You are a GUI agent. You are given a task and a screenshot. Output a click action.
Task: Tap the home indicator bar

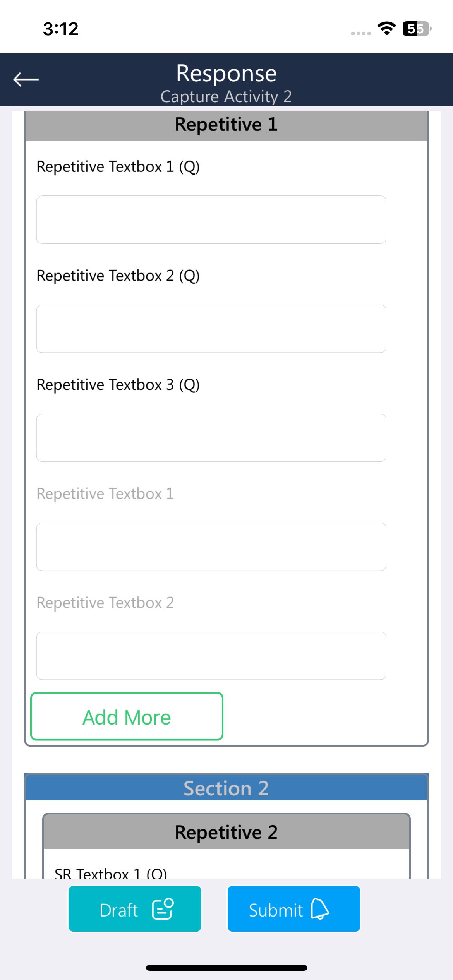pos(226,968)
